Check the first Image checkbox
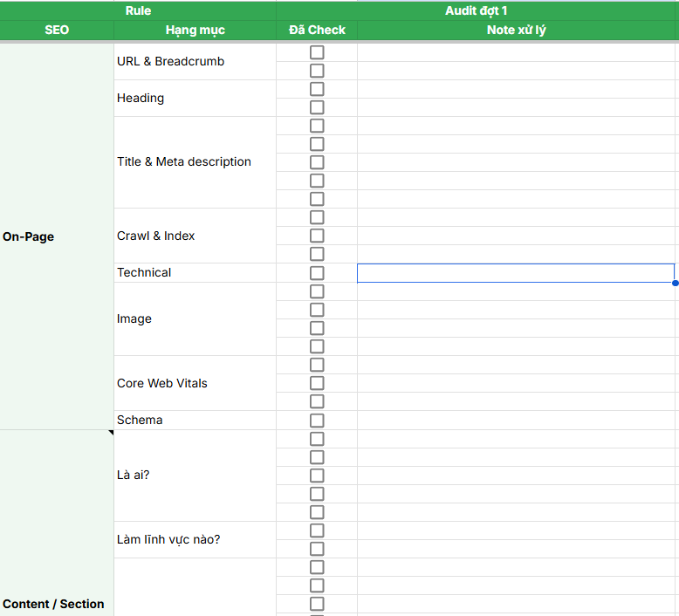The image size is (679, 616). click(317, 291)
